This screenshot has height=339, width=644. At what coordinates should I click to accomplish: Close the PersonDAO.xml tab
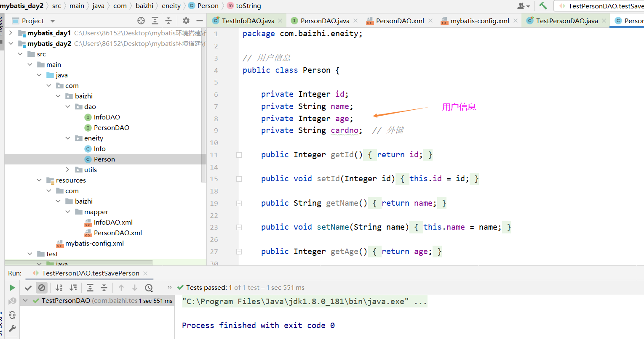430,21
